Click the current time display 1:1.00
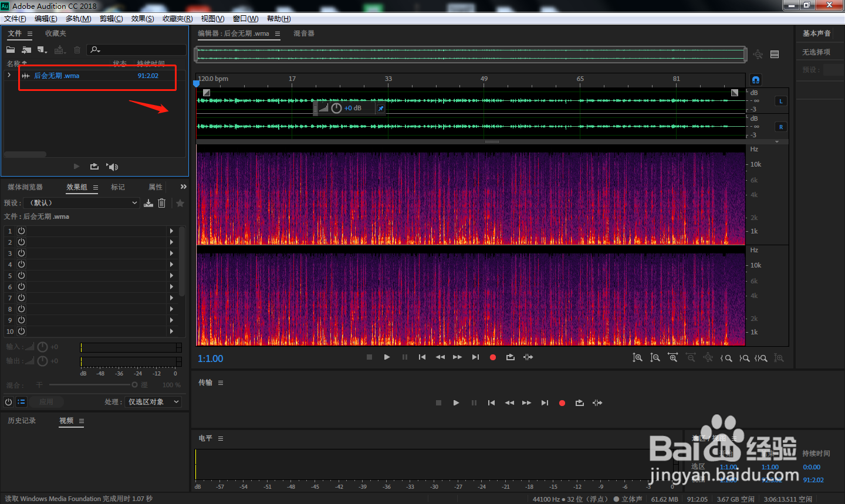 (x=210, y=358)
